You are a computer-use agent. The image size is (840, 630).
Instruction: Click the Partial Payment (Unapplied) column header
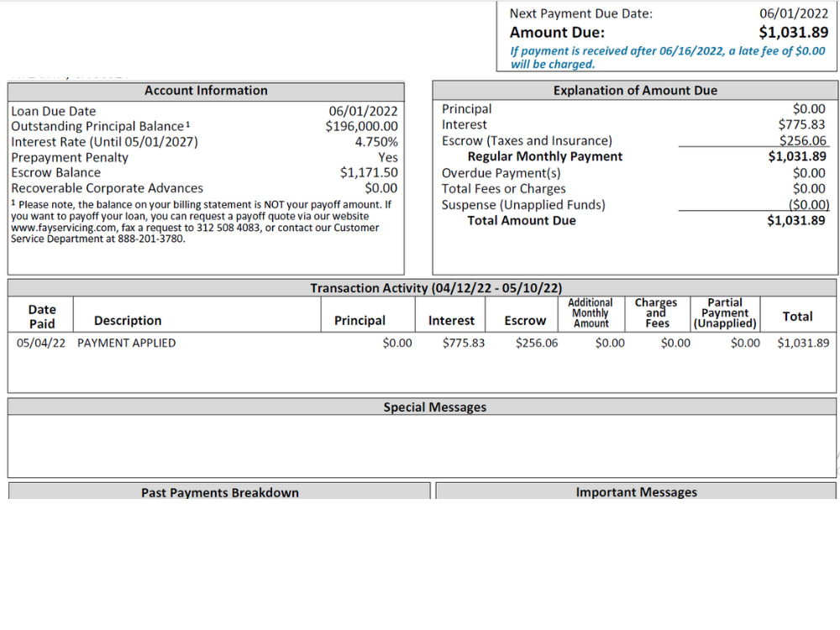coord(725,312)
